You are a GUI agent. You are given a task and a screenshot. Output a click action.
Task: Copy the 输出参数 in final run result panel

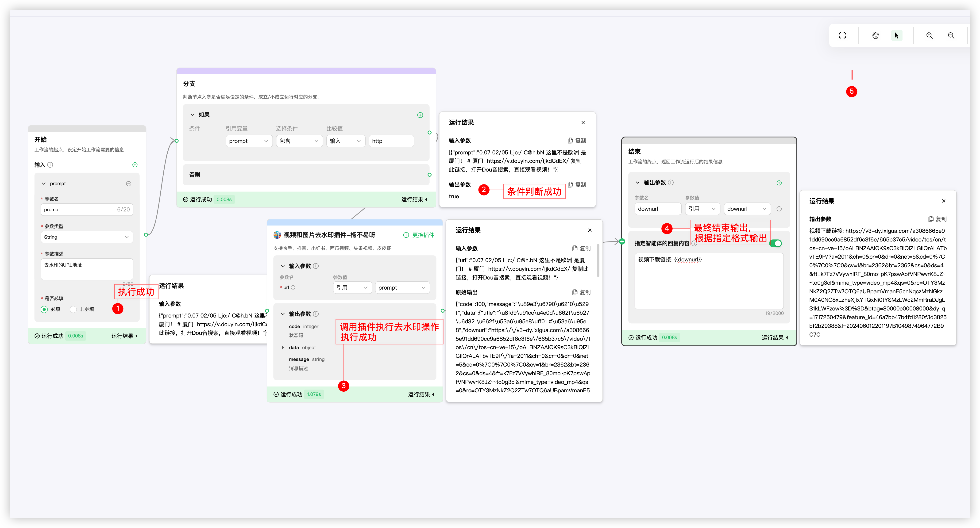click(938, 219)
